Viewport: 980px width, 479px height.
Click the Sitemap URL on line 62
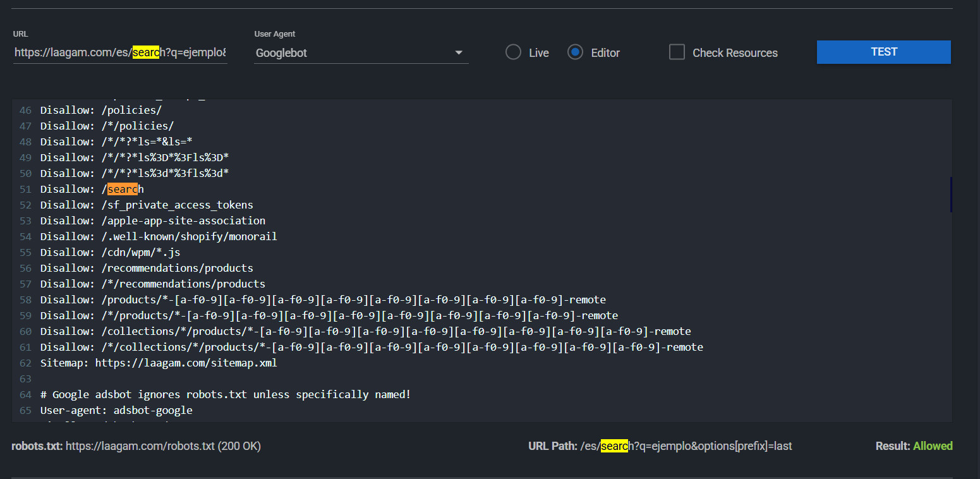(x=186, y=363)
